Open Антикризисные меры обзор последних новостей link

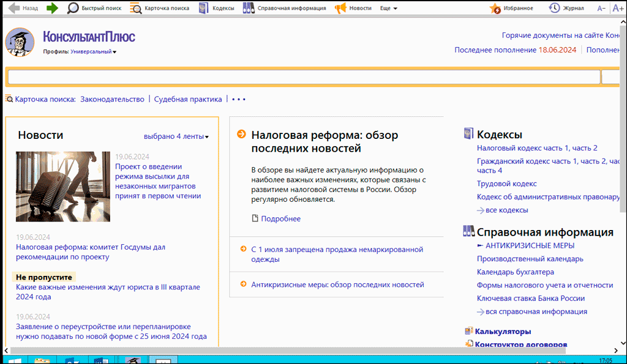pos(337,284)
